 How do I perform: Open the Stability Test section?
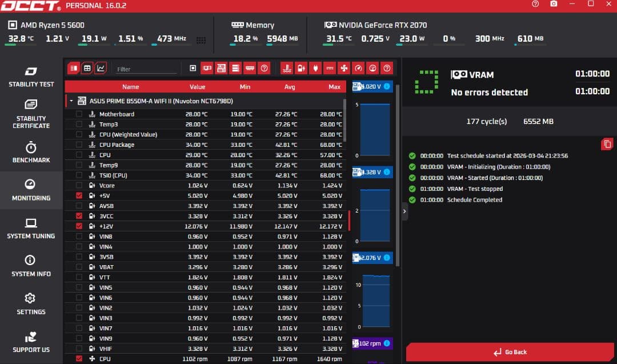click(x=31, y=77)
